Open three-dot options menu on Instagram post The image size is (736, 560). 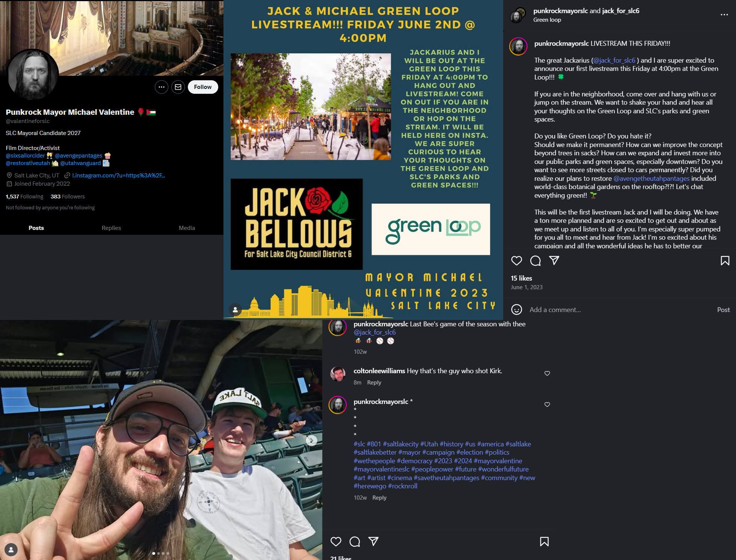pyautogui.click(x=724, y=15)
